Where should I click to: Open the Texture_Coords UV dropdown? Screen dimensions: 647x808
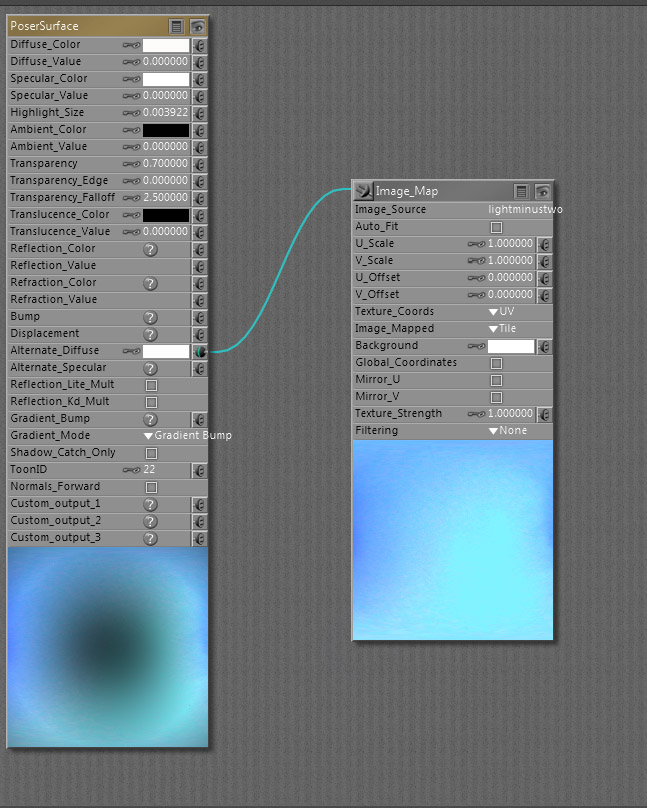(x=501, y=312)
